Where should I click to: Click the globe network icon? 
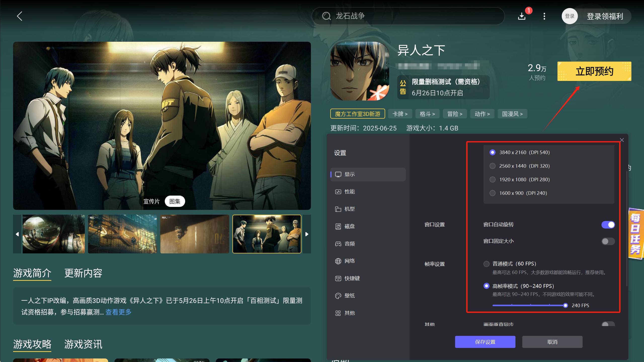(338, 261)
